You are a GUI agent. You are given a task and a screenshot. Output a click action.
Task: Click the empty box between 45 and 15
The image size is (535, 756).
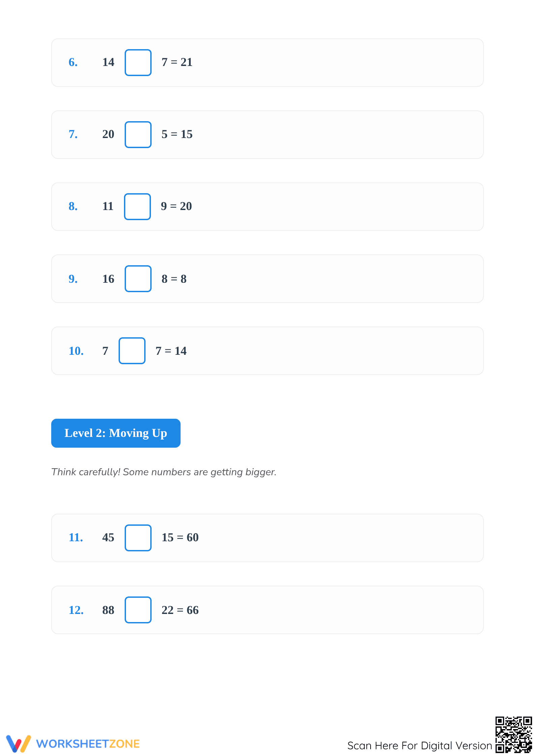click(x=138, y=538)
